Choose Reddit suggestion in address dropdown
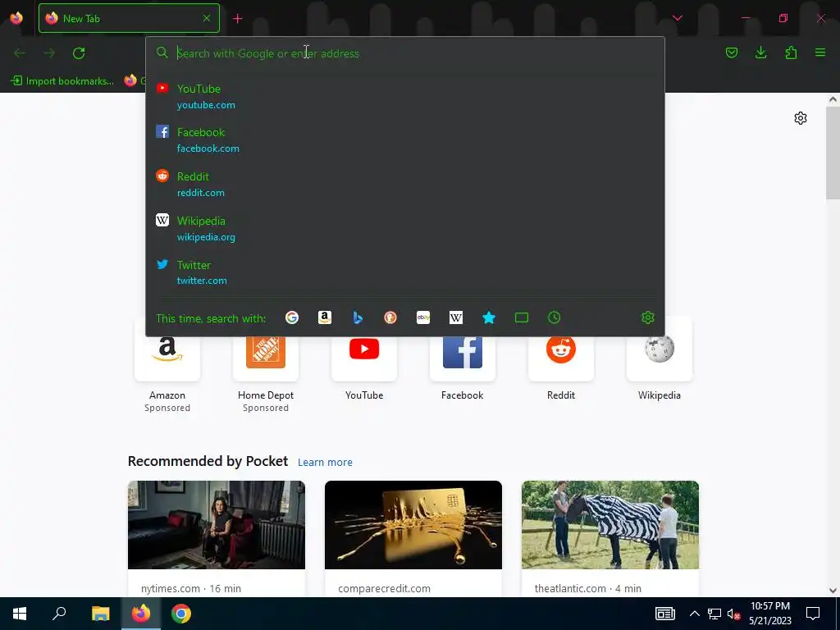This screenshot has width=840, height=630. point(405,185)
